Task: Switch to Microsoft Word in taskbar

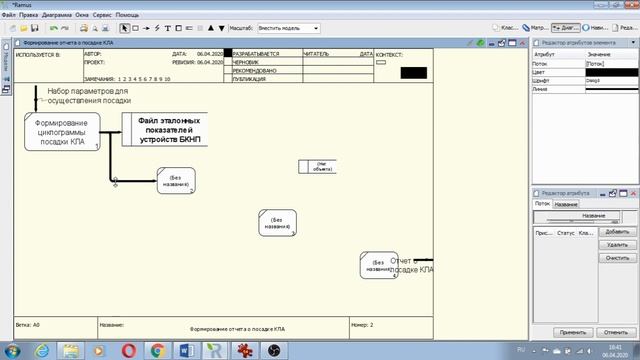Action: (187, 351)
